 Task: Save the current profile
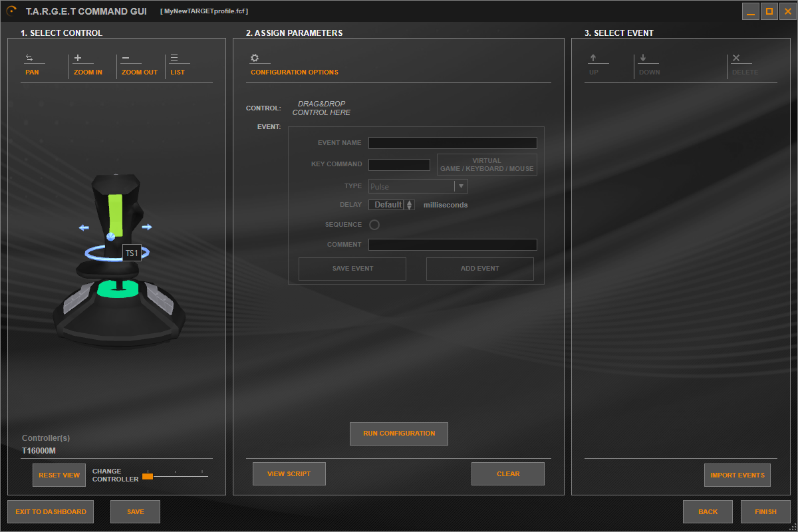click(135, 512)
